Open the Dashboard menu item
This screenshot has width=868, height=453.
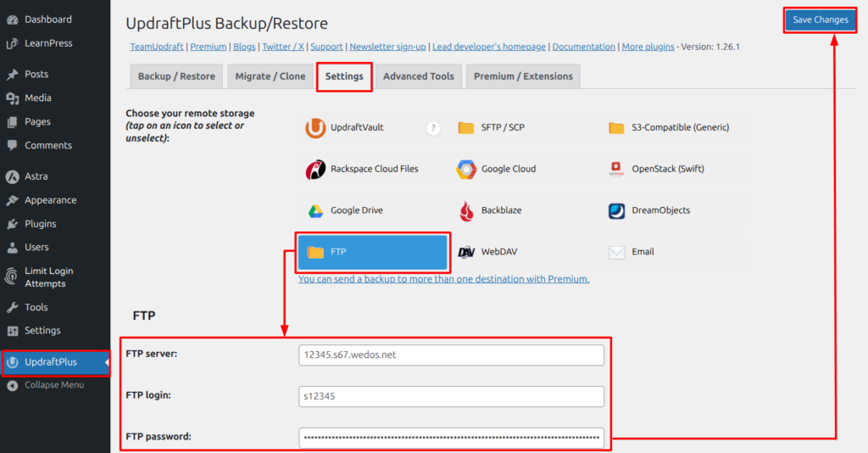pos(48,20)
